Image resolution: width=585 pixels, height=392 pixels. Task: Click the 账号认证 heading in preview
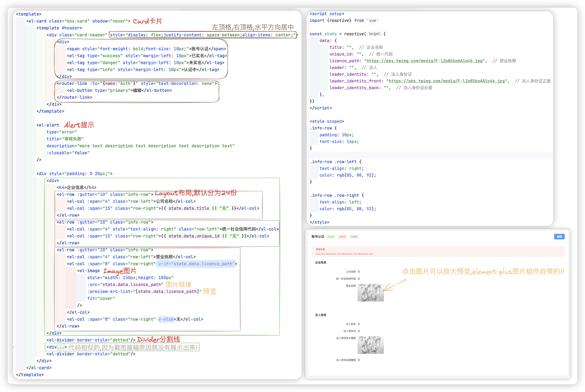point(318,237)
